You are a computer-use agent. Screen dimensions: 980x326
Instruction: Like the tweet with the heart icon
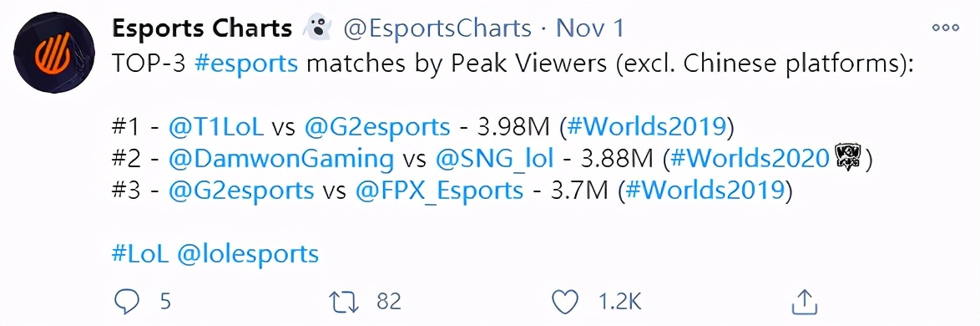click(x=567, y=303)
